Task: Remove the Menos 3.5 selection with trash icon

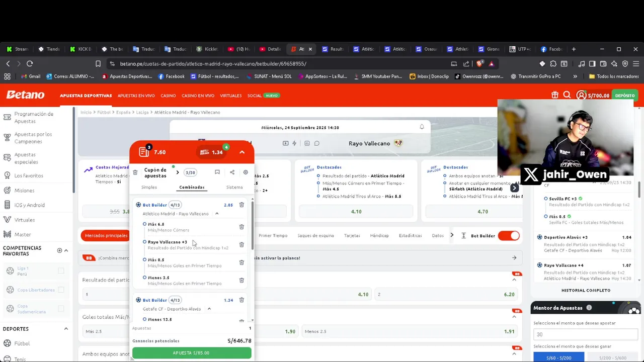Action: click(x=242, y=280)
